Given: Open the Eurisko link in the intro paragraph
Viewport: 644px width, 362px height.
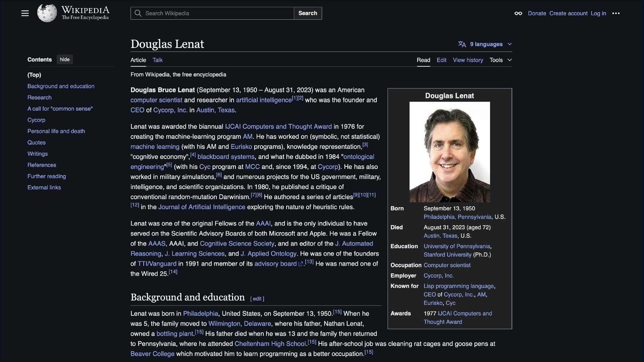Looking at the screenshot, I should 241,146.
